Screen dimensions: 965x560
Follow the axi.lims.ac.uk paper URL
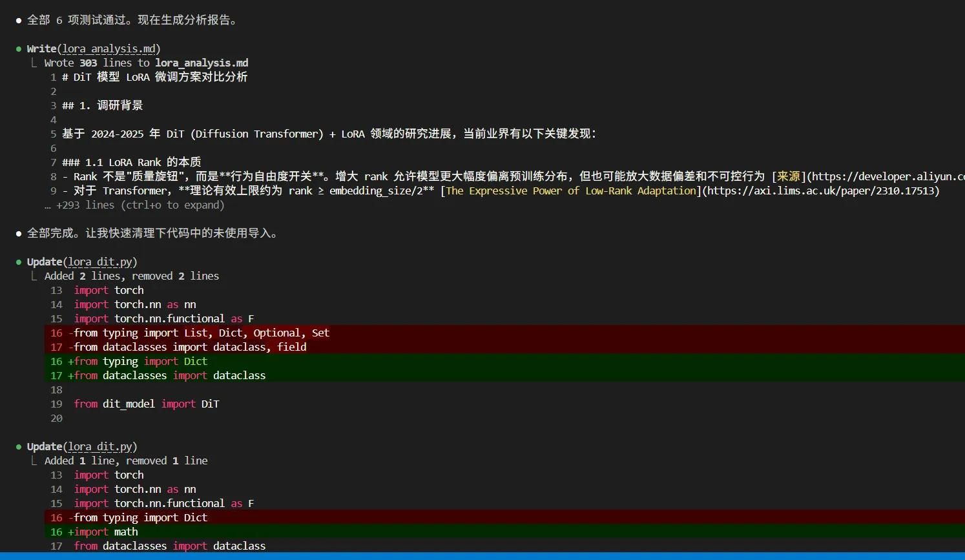(820, 191)
